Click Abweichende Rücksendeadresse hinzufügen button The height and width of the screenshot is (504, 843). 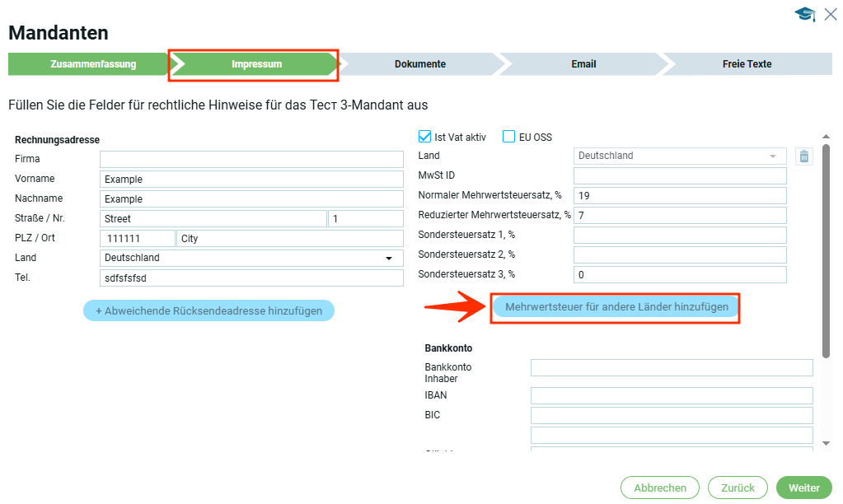(x=208, y=310)
